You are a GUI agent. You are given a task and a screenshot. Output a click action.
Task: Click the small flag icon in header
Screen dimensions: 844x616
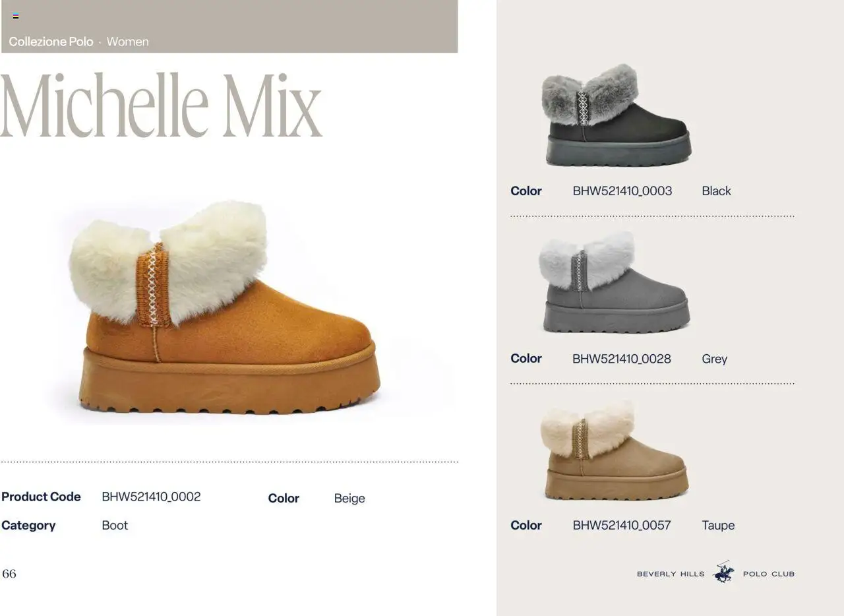(16, 16)
